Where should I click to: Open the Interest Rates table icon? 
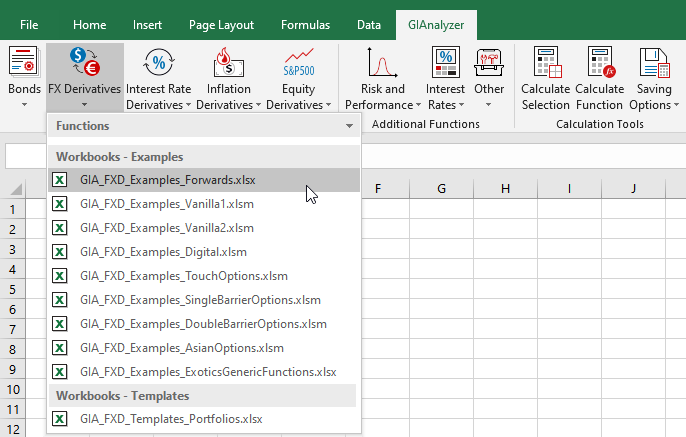[446, 63]
